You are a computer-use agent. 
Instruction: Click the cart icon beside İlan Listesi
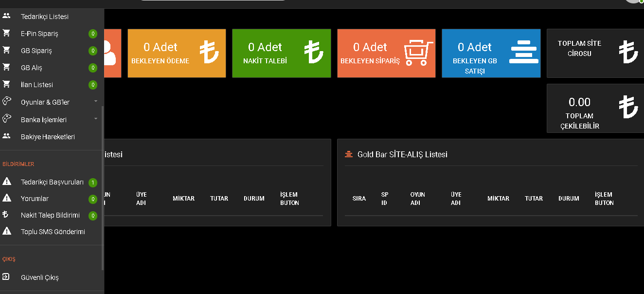pyautogui.click(x=6, y=85)
